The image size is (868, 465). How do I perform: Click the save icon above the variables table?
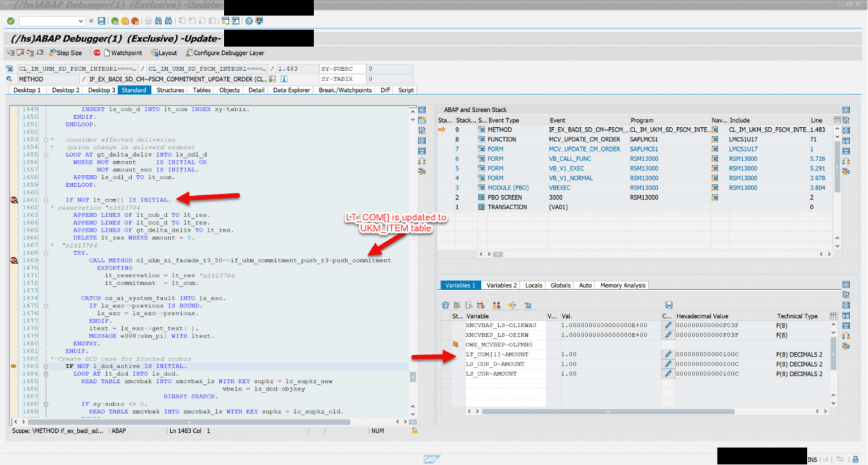(x=669, y=304)
